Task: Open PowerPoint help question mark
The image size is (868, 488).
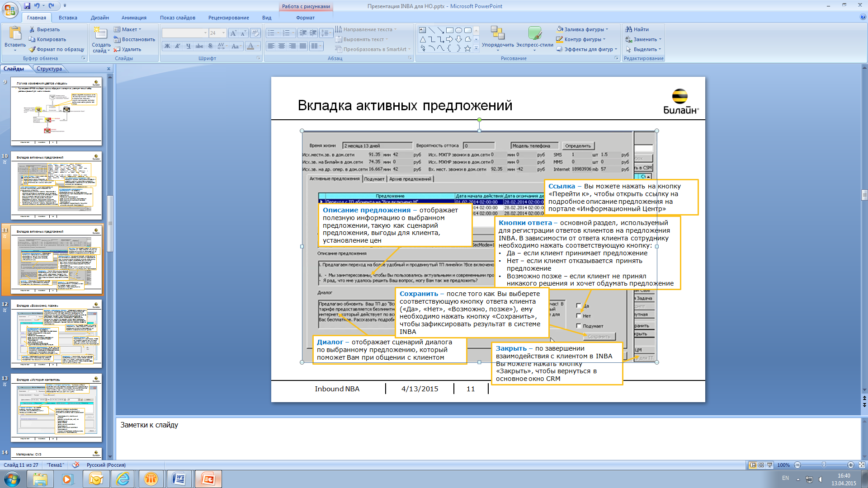Action: (863, 17)
